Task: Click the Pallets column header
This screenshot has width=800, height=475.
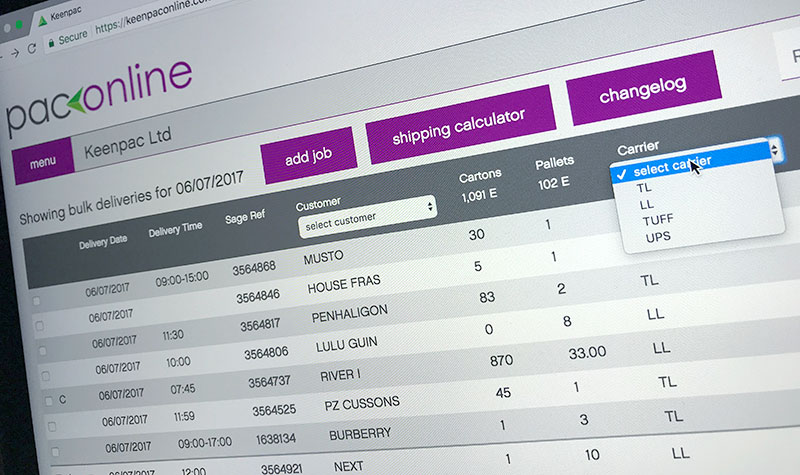Action: click(555, 163)
